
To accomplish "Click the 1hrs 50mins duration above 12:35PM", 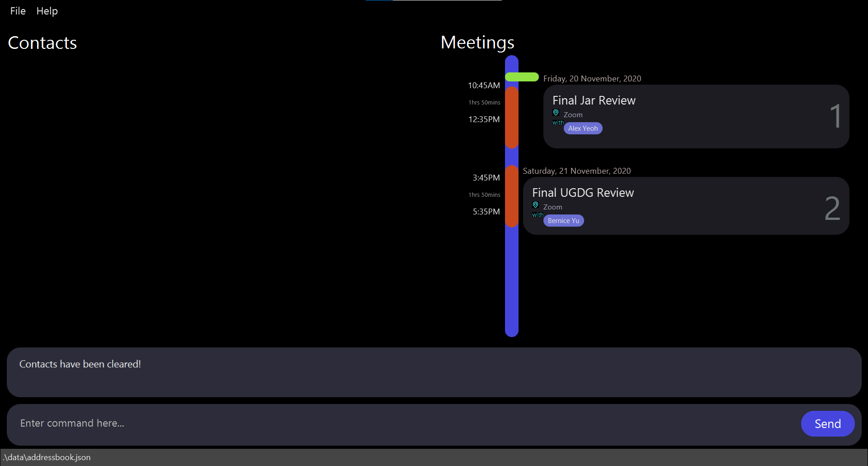I will tap(484, 103).
